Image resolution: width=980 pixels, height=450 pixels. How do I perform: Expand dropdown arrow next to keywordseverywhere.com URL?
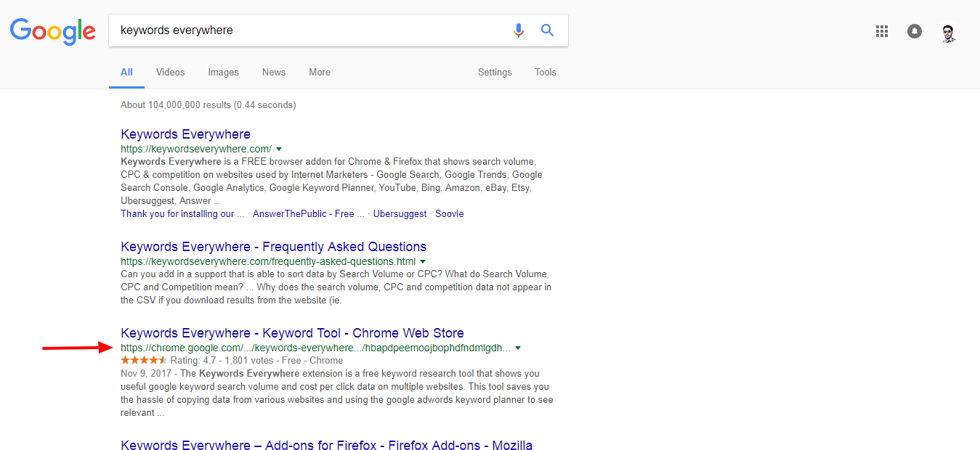(x=279, y=149)
